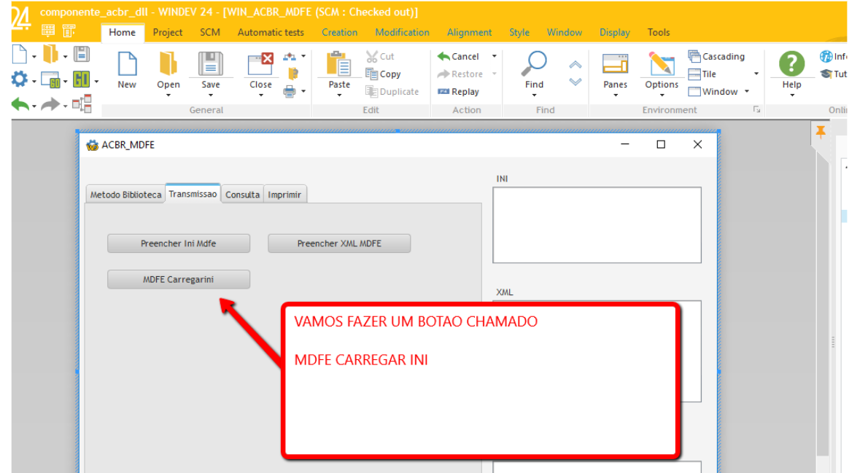Go to previous find result chevron
This screenshot has height=473, width=868.
576,65
